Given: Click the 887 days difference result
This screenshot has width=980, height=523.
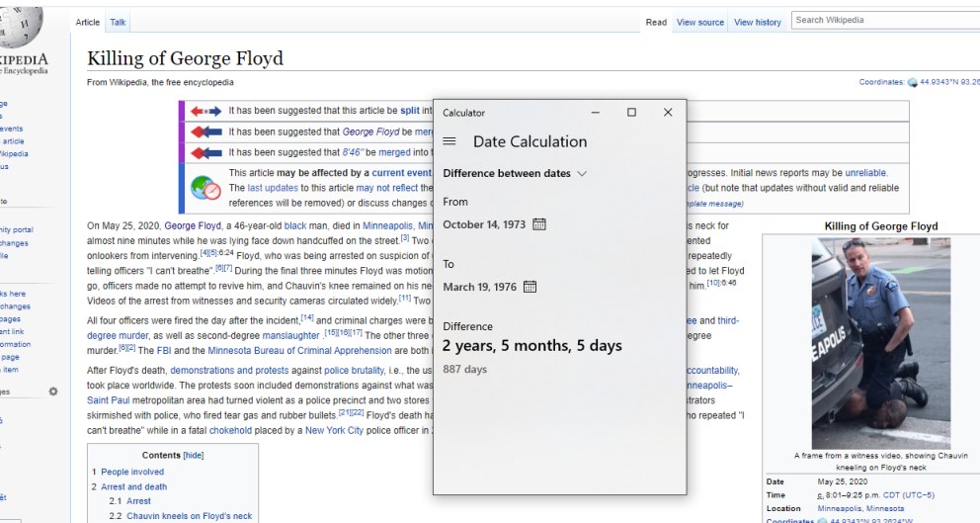Looking at the screenshot, I should pos(465,369).
